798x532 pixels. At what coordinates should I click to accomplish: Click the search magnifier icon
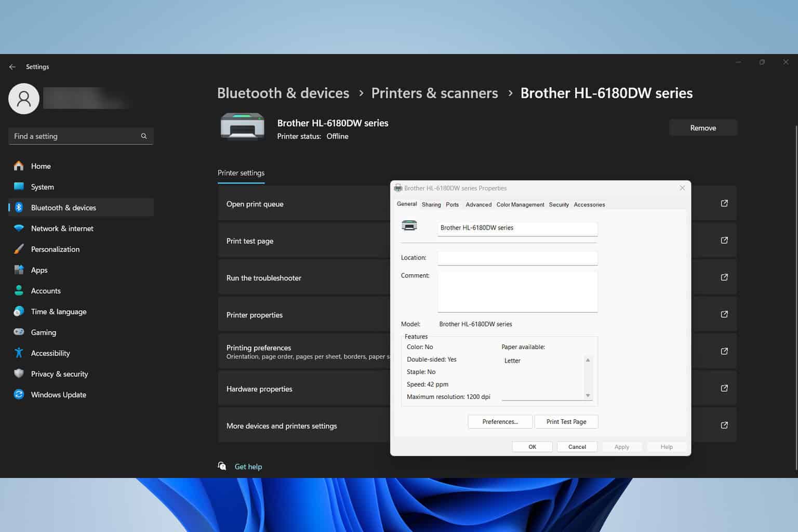coord(144,136)
